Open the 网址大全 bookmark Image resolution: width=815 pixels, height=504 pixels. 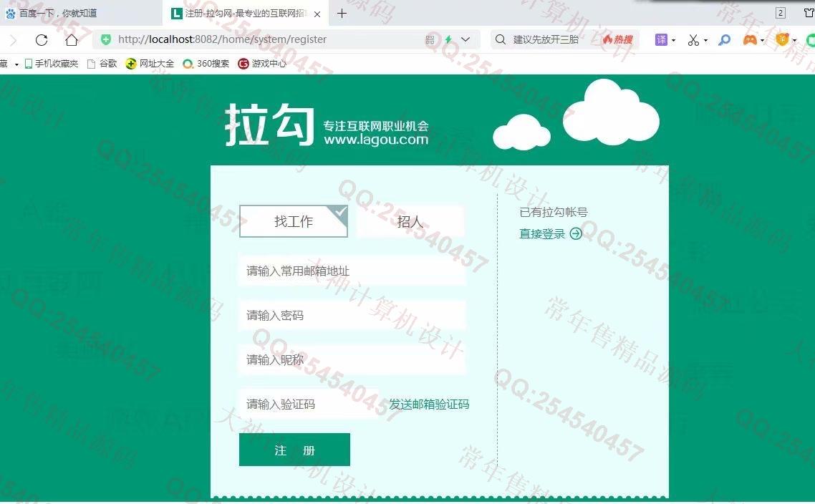click(x=150, y=64)
